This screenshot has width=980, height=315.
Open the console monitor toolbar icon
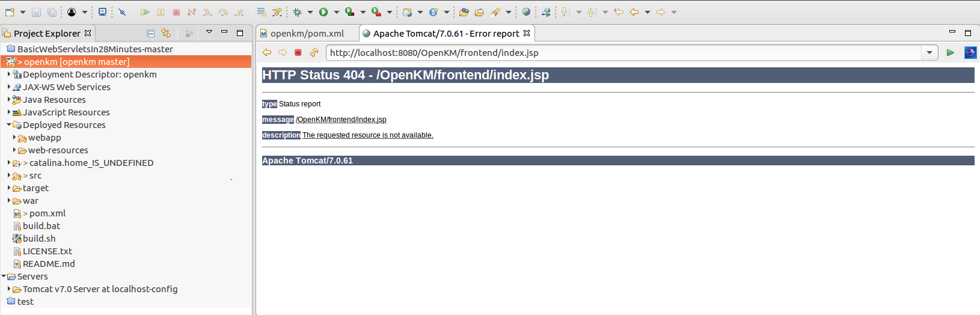[103, 12]
